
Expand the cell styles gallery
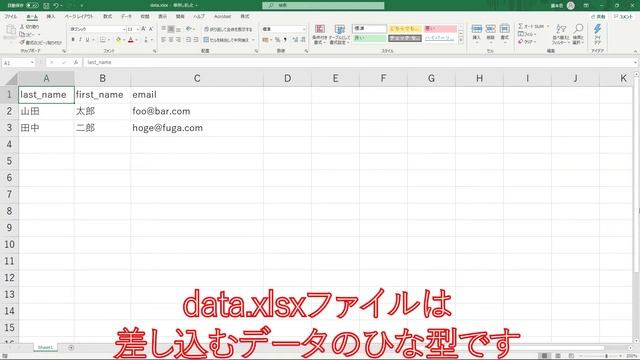[x=461, y=41]
